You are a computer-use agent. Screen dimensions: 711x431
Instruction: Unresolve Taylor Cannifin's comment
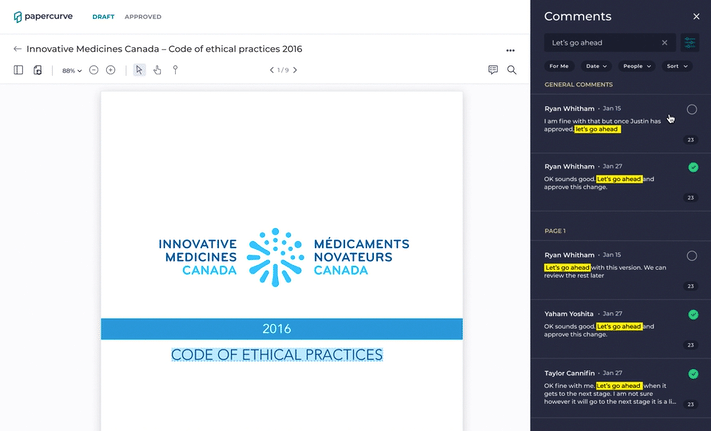[x=693, y=374]
